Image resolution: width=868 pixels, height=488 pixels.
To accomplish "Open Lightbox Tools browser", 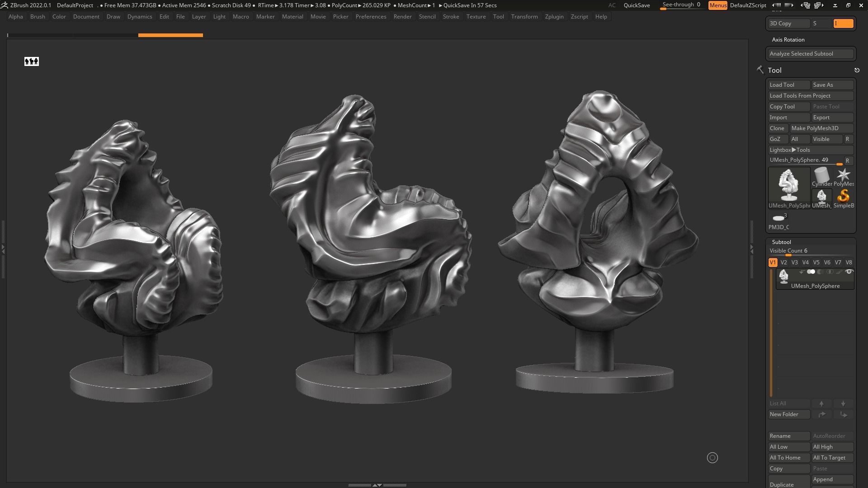I will coord(811,150).
